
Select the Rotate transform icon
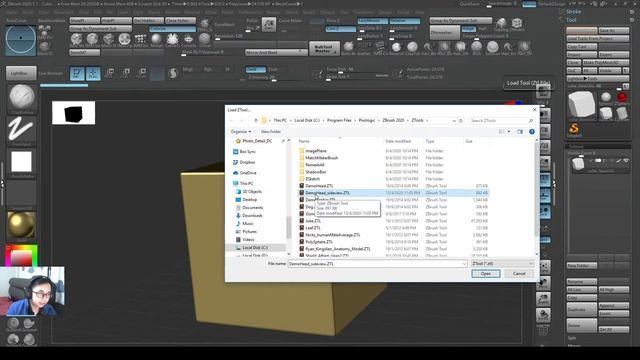click(x=141, y=73)
